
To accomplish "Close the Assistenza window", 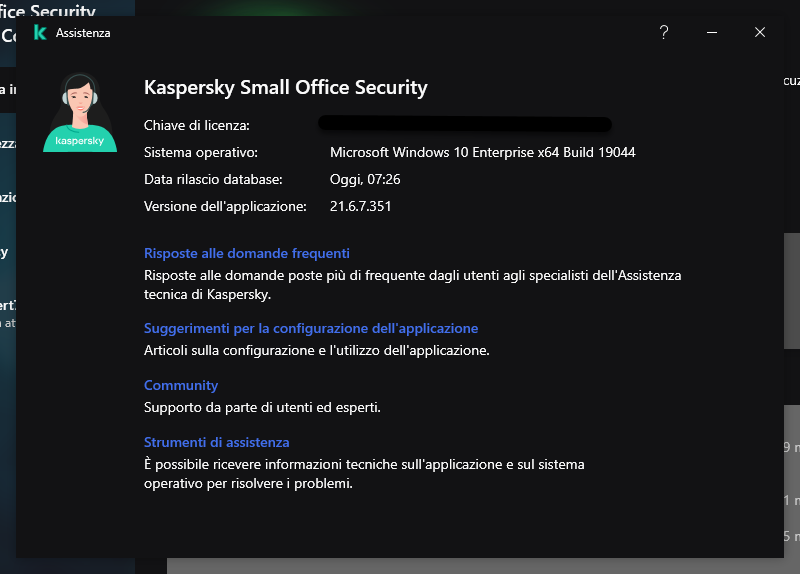I will [x=760, y=32].
